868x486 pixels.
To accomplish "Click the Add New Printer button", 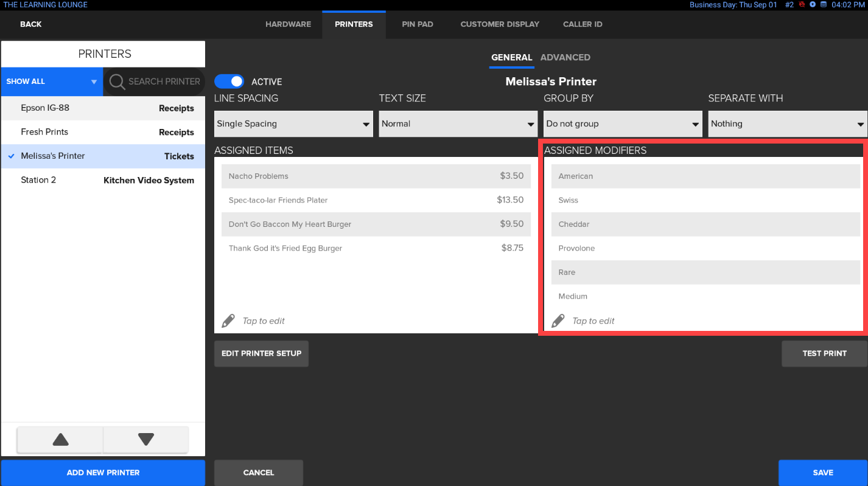I will [103, 473].
